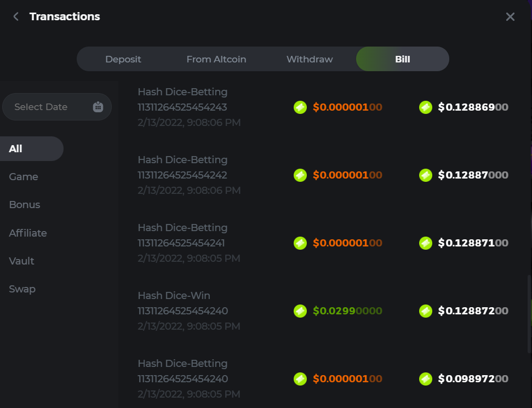
Task: Click coin icon next to $0.12887000 balance
Action: coord(426,175)
